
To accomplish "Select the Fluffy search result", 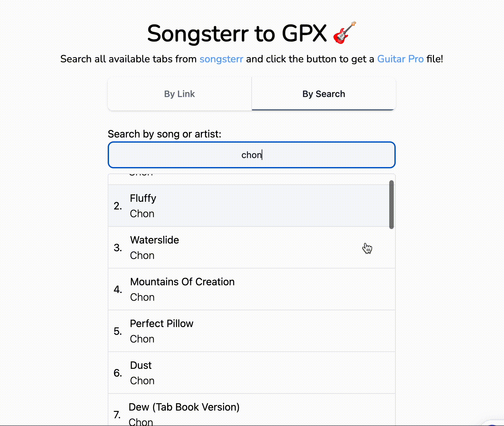I will tap(251, 206).
